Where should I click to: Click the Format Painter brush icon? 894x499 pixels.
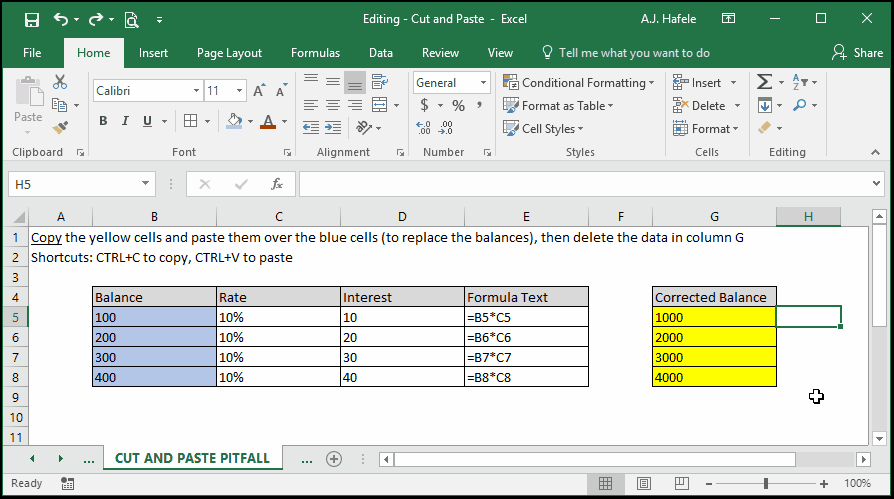click(60, 127)
